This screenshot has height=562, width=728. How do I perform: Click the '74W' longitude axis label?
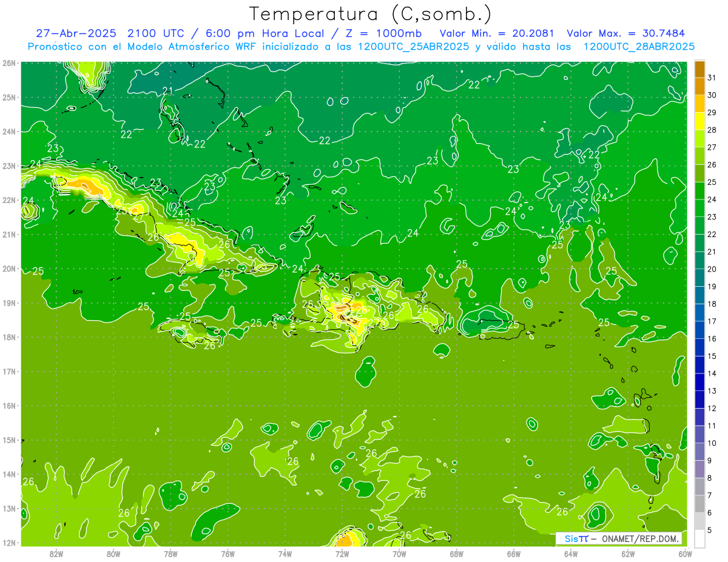coord(285,554)
